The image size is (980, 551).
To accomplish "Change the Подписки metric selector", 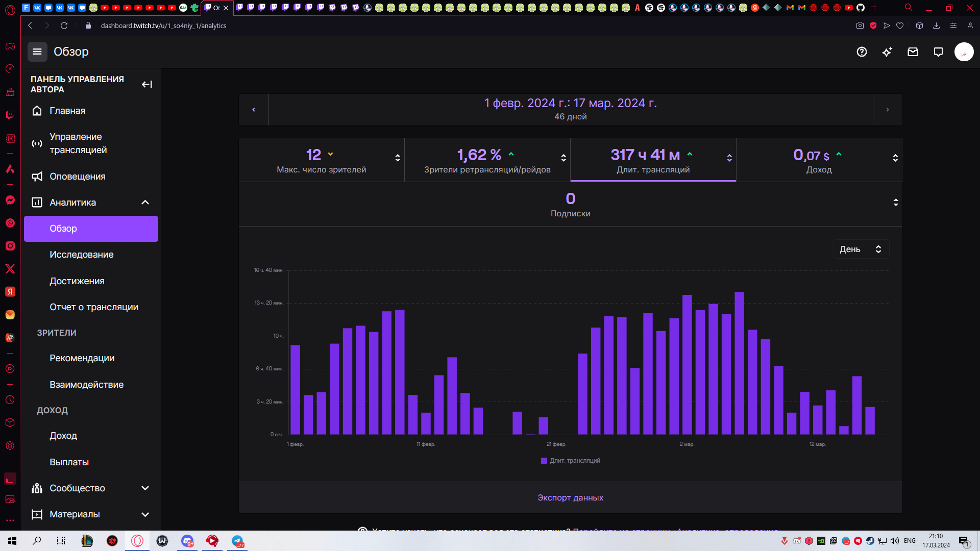I will (x=895, y=203).
